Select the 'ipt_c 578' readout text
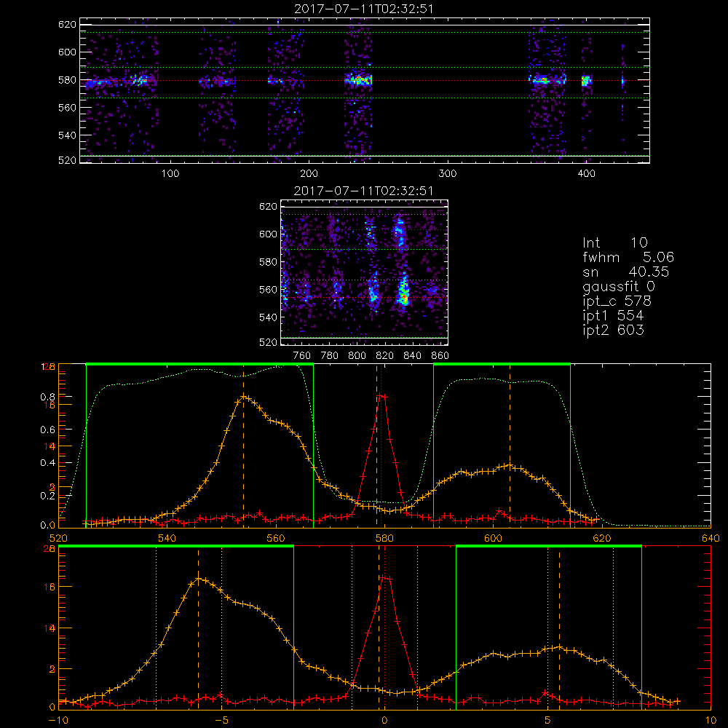This screenshot has width=728, height=728. click(x=617, y=302)
